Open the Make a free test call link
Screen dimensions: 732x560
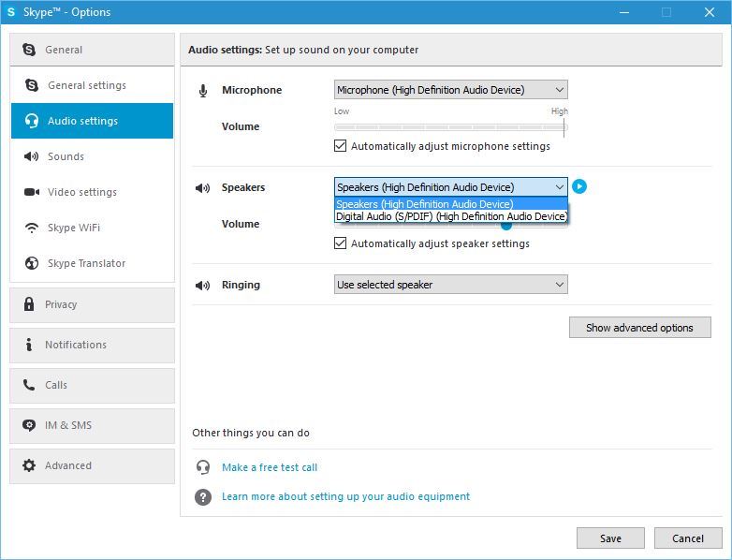(x=270, y=467)
